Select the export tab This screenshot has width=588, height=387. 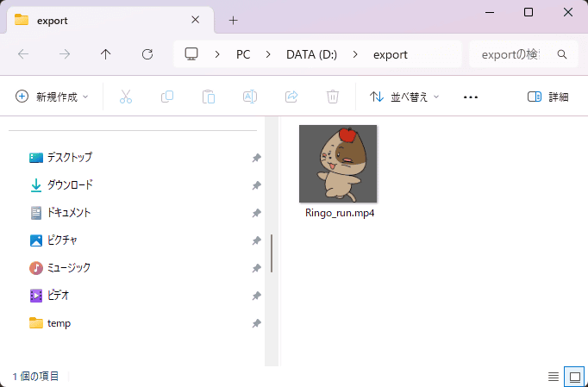point(103,20)
